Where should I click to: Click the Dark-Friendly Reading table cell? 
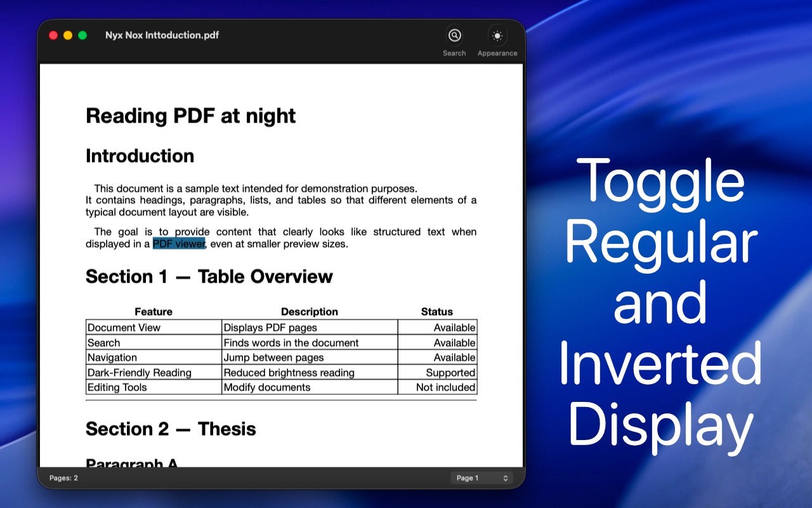(x=140, y=373)
